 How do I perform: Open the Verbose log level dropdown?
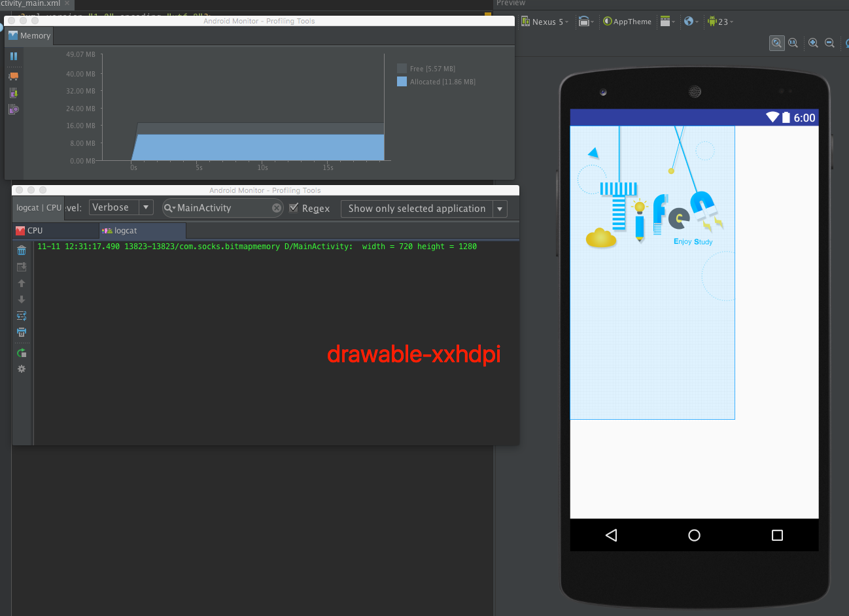pos(121,207)
